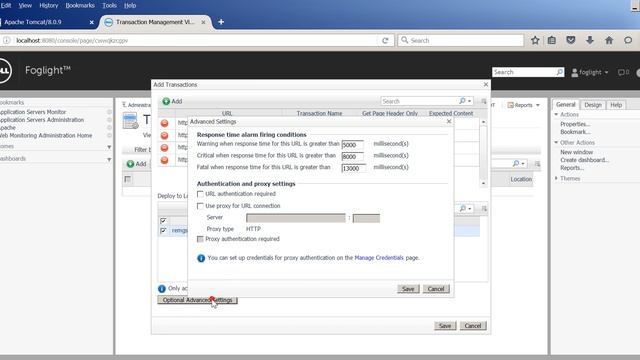Click the green Add icon on background page

(x=130, y=164)
